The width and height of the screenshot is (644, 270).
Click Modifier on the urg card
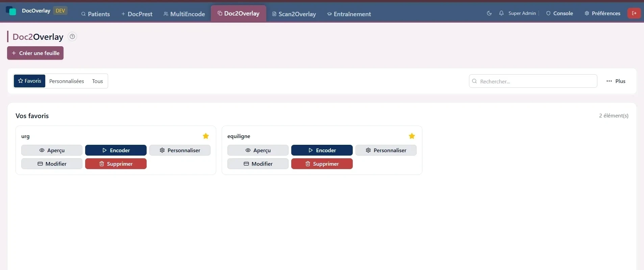click(x=52, y=164)
